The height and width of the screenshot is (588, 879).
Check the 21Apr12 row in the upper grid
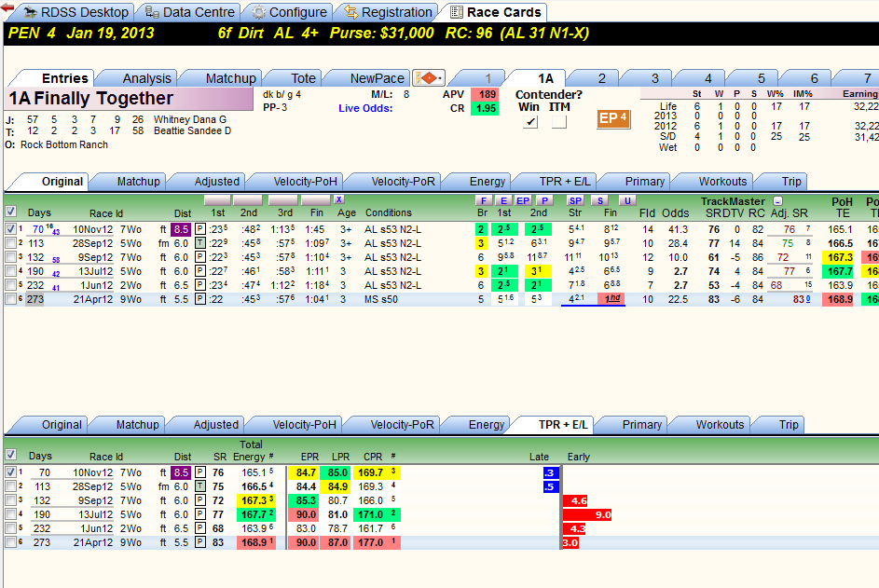pos(10,299)
